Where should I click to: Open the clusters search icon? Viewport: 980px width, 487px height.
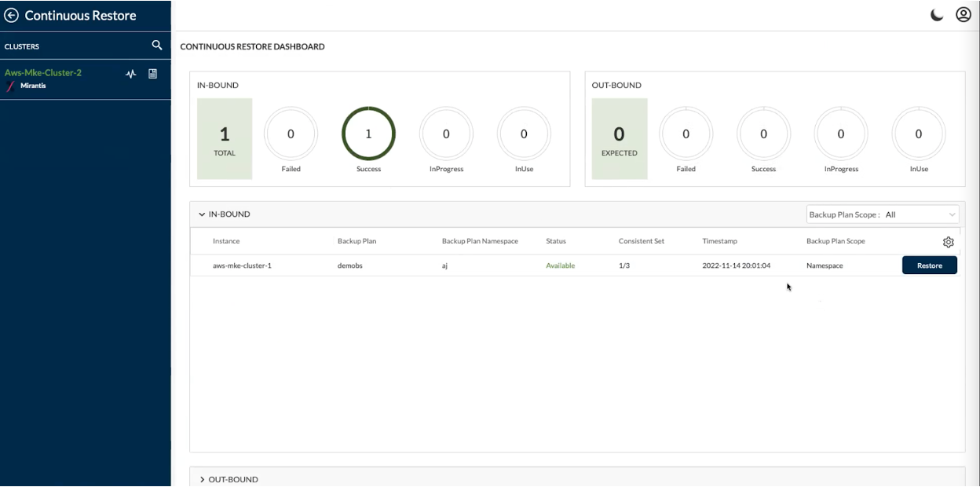click(x=157, y=46)
